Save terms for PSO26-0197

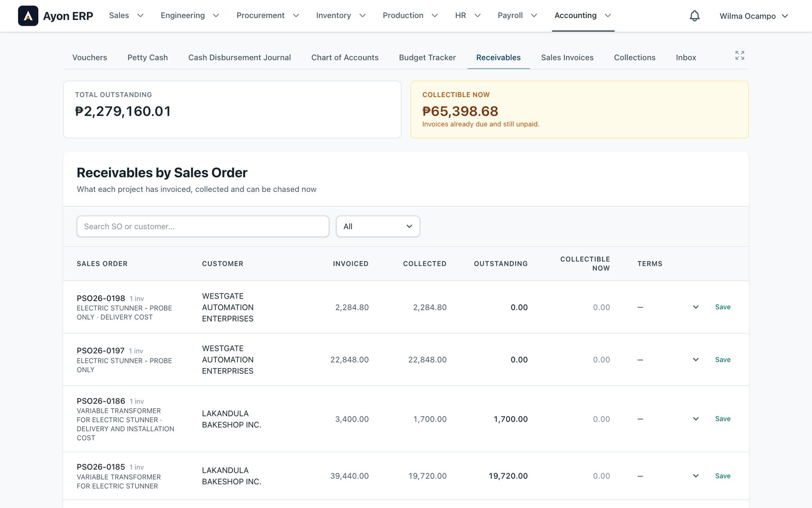tap(723, 359)
